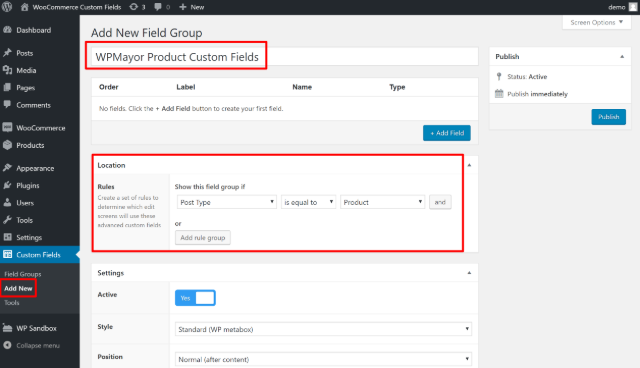Click the Products box icon
Viewport: 640px width, 368px height.
click(x=7, y=145)
